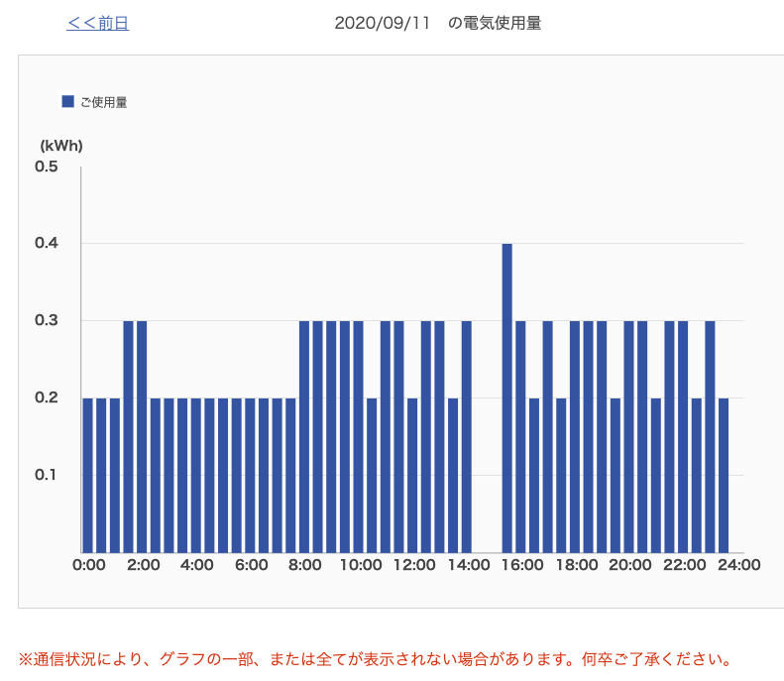Toggle the ご使用量 legend label text
Viewport: 784px width, 681px height.
point(104,102)
